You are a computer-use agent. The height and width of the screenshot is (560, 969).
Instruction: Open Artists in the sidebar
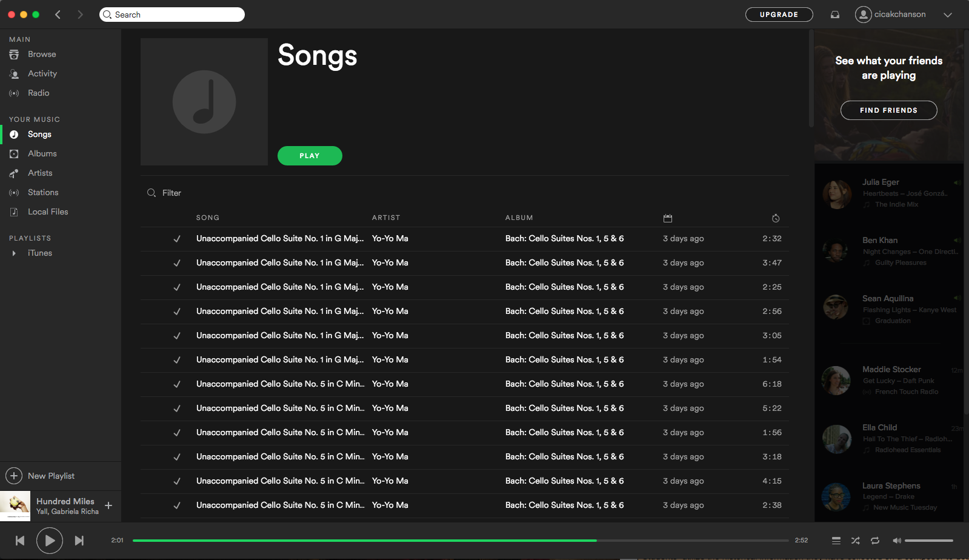[40, 173]
